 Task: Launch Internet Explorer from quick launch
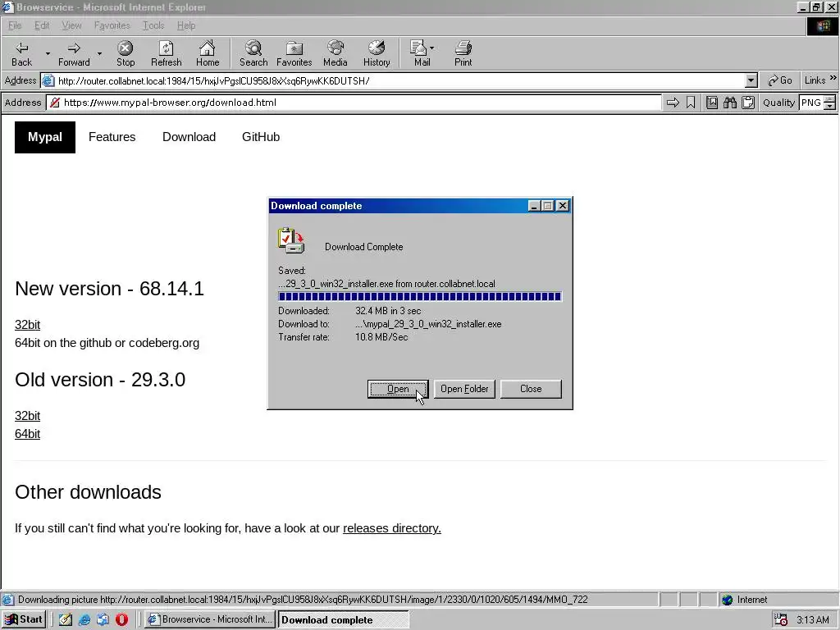click(x=84, y=619)
